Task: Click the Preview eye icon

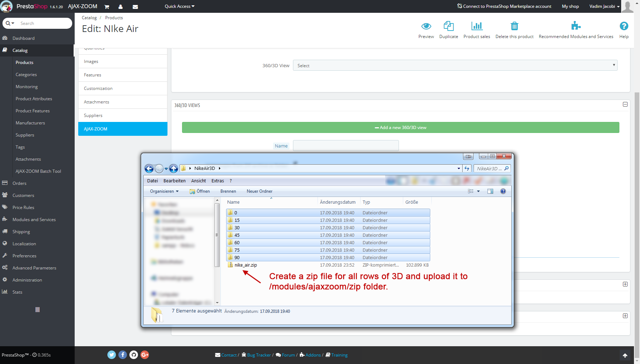Action: coord(426,26)
